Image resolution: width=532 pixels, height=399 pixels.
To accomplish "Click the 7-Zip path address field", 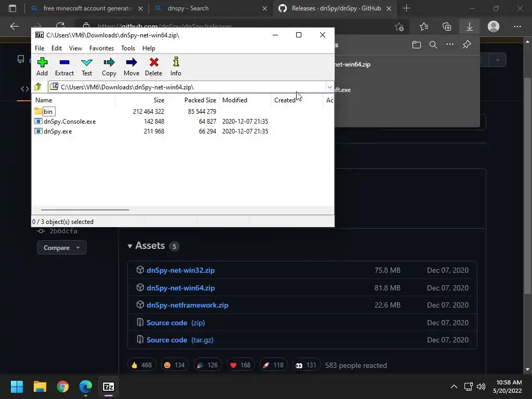I will 187,87.
